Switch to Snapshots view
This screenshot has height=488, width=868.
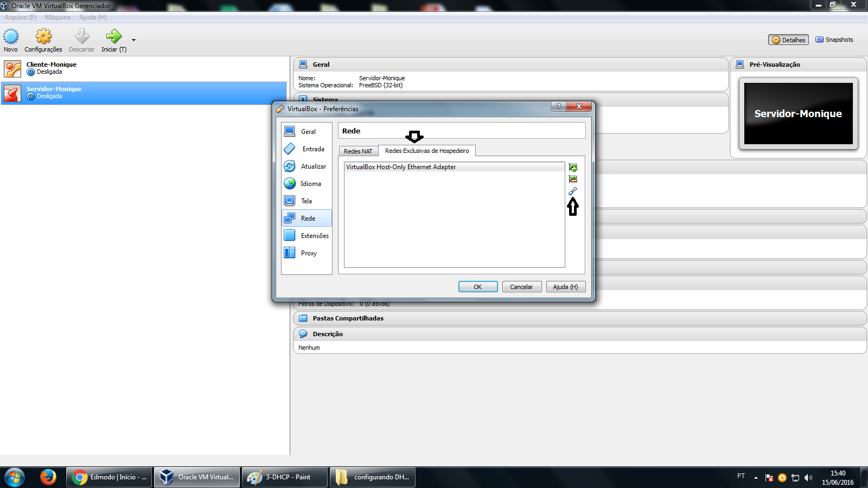[834, 40]
